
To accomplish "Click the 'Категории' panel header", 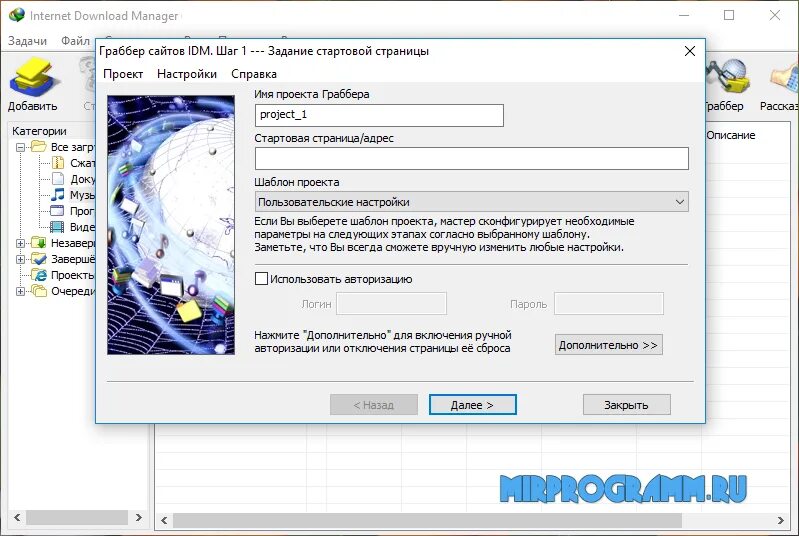I will click(x=39, y=131).
